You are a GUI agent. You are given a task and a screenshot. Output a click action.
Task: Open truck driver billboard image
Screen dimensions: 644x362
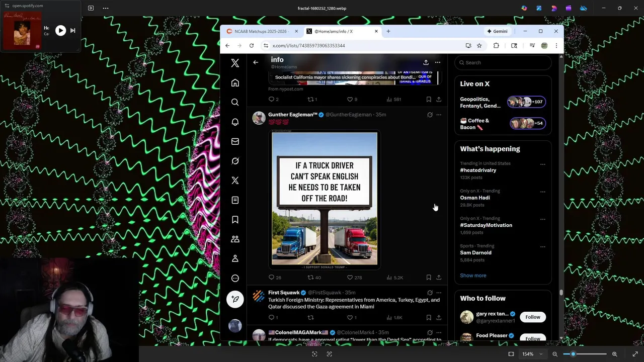(x=325, y=199)
